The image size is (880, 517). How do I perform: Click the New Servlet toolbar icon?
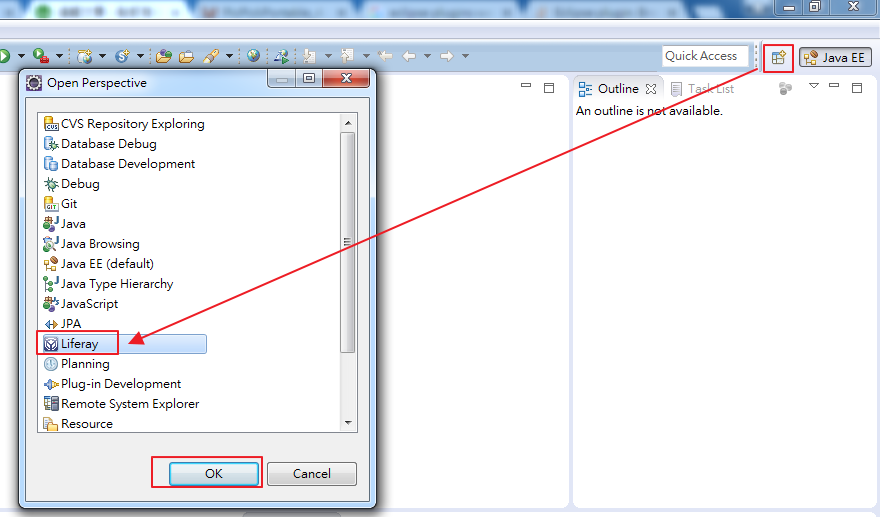(122, 56)
